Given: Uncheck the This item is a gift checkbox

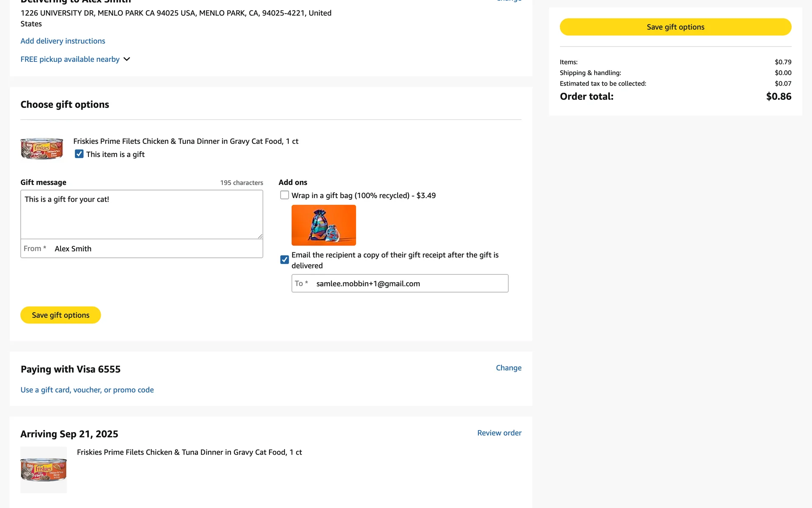Looking at the screenshot, I should tap(79, 154).
